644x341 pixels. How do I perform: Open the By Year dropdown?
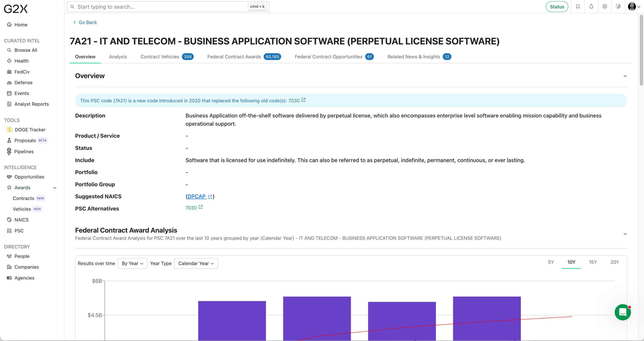coord(132,263)
